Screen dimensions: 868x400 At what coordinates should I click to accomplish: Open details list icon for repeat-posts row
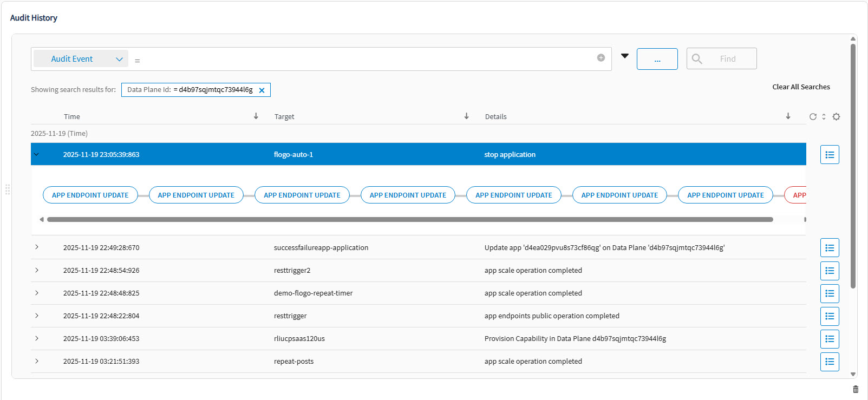tap(829, 362)
